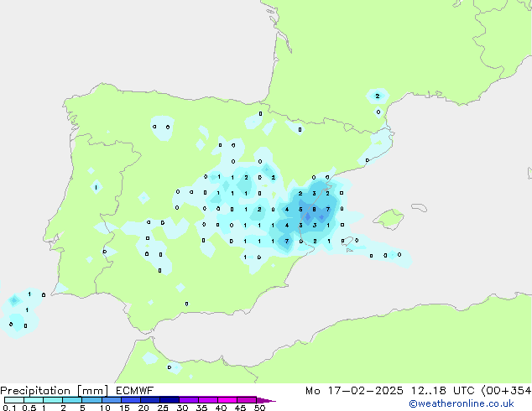Click the legend label '45'
Viewport: 532px width, 411px height.
240,408
